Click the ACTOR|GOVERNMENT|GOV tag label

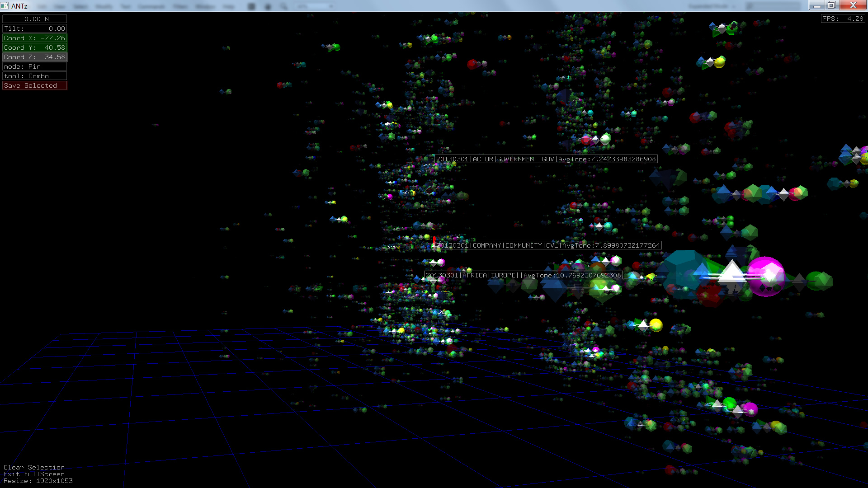pyautogui.click(x=545, y=159)
